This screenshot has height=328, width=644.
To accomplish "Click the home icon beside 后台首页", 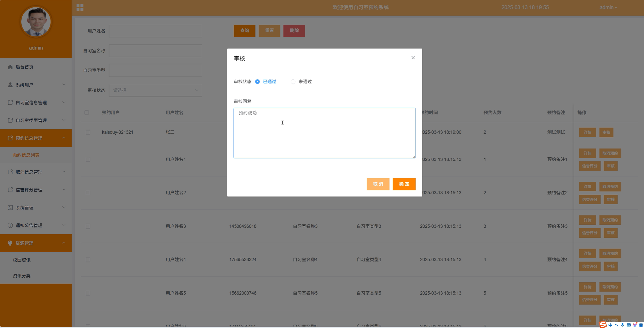I will 10,67.
